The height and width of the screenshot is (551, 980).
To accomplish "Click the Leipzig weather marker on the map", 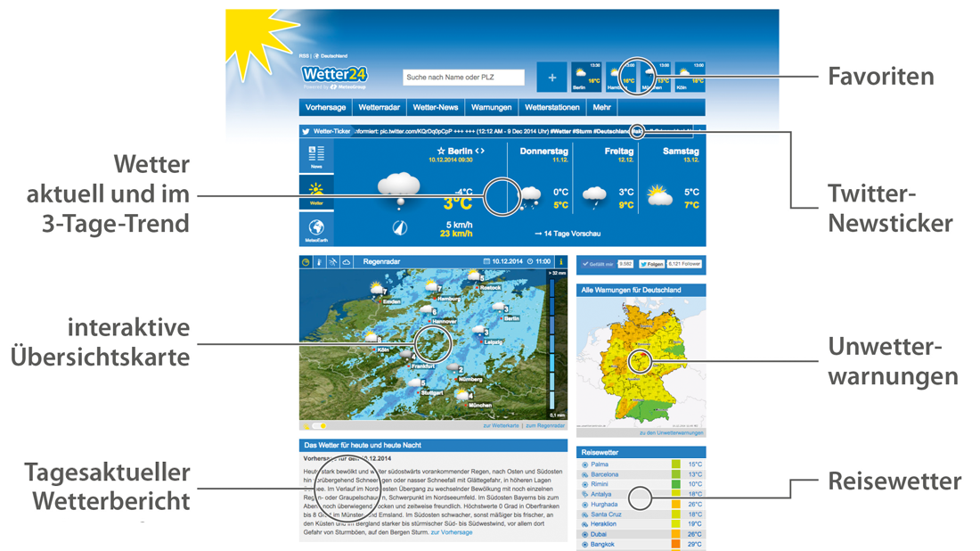I will (487, 336).
